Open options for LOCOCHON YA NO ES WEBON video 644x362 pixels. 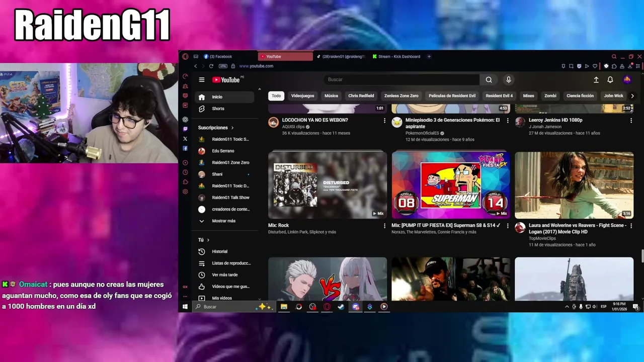[x=385, y=121]
